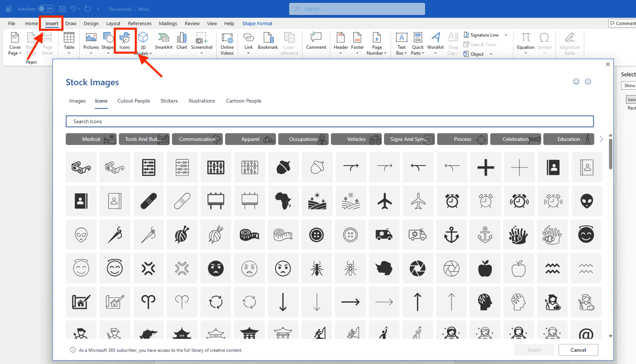Choose the solid bandage icon
636x364 pixels.
click(149, 201)
